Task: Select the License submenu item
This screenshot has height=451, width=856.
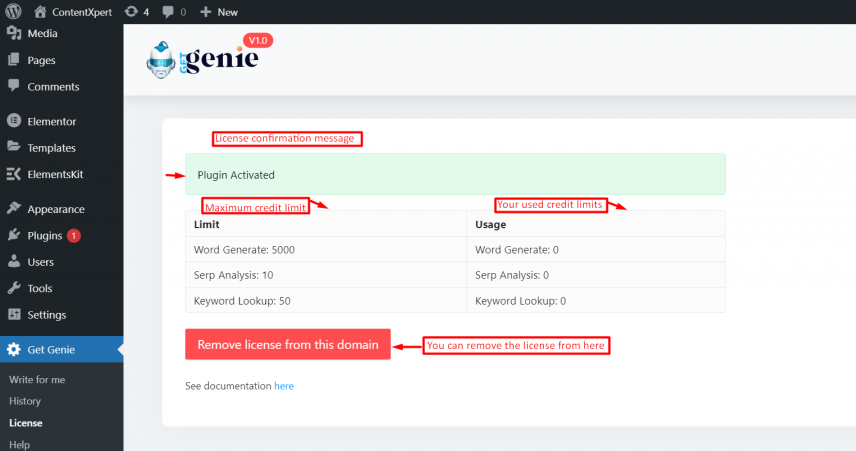Action: pyautogui.click(x=26, y=423)
